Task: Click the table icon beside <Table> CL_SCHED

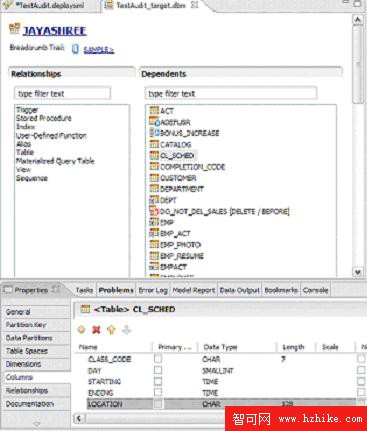Action: (86, 309)
